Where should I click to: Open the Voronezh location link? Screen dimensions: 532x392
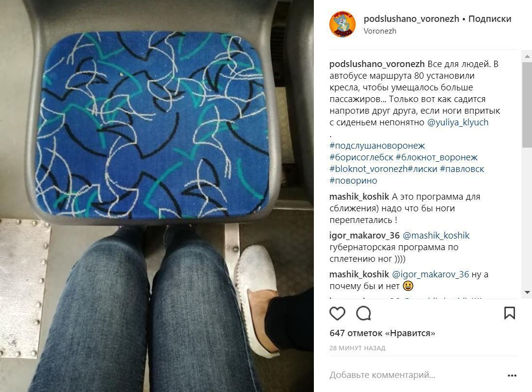click(x=380, y=31)
